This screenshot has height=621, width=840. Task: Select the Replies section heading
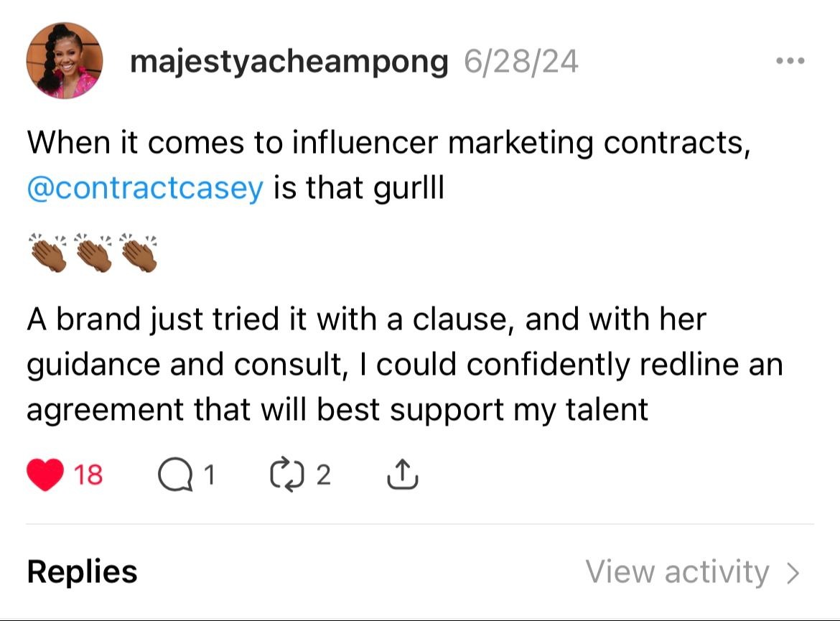click(x=82, y=572)
